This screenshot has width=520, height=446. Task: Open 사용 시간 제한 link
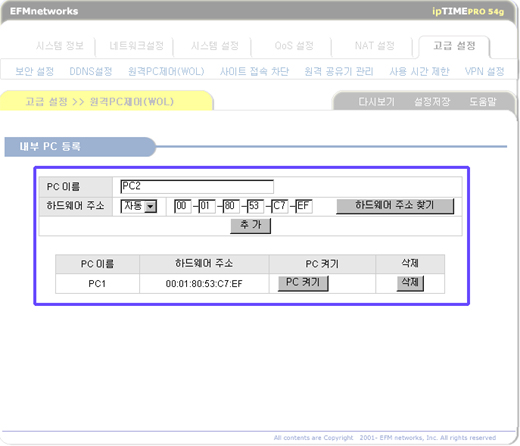point(419,71)
